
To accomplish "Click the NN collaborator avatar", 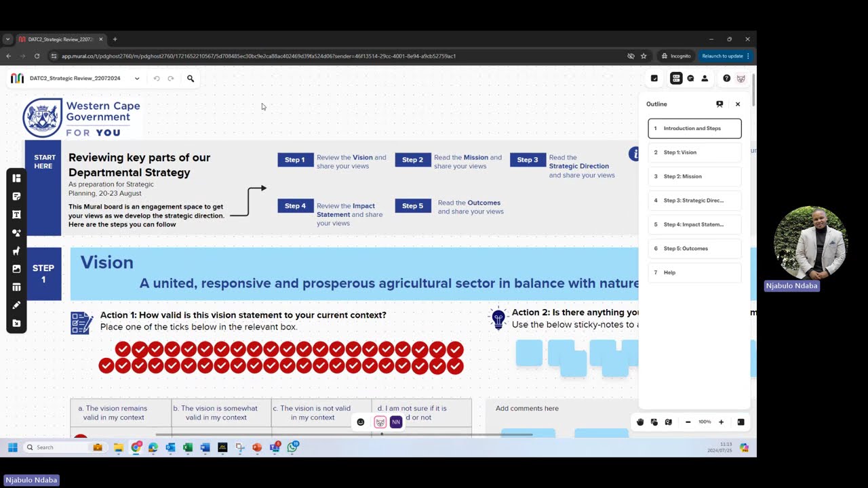I will [x=396, y=422].
